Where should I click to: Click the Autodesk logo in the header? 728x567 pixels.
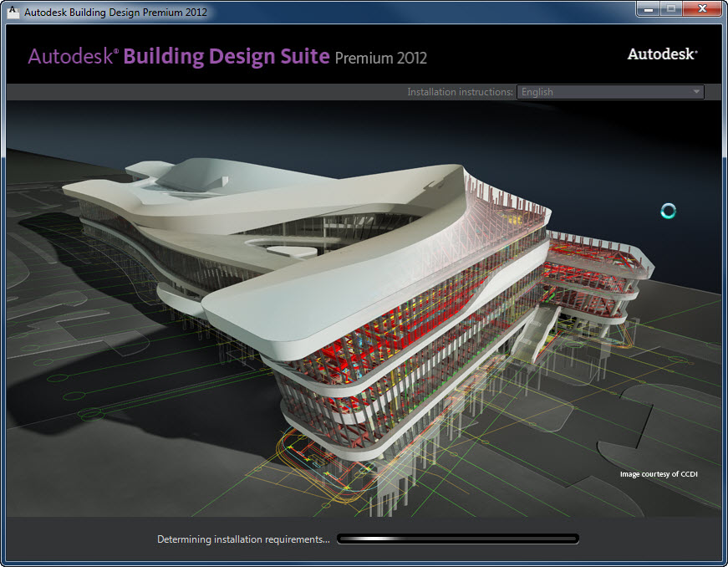click(662, 54)
